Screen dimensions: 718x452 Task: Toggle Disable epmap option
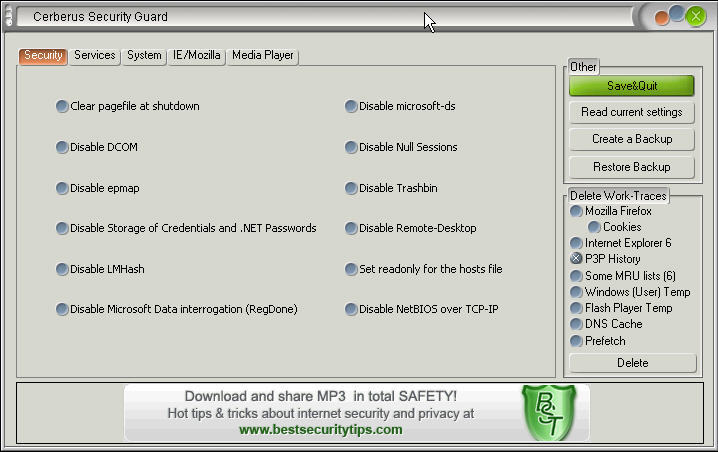coord(62,188)
